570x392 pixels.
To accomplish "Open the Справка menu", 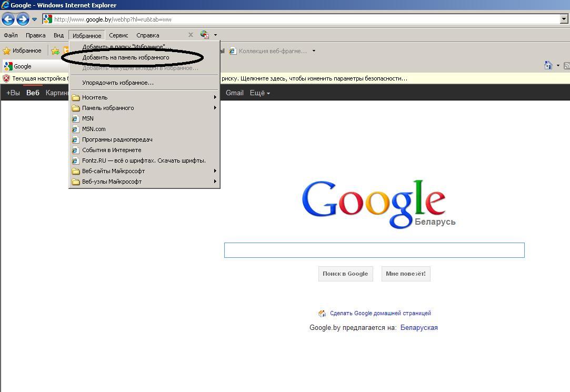I will click(147, 35).
